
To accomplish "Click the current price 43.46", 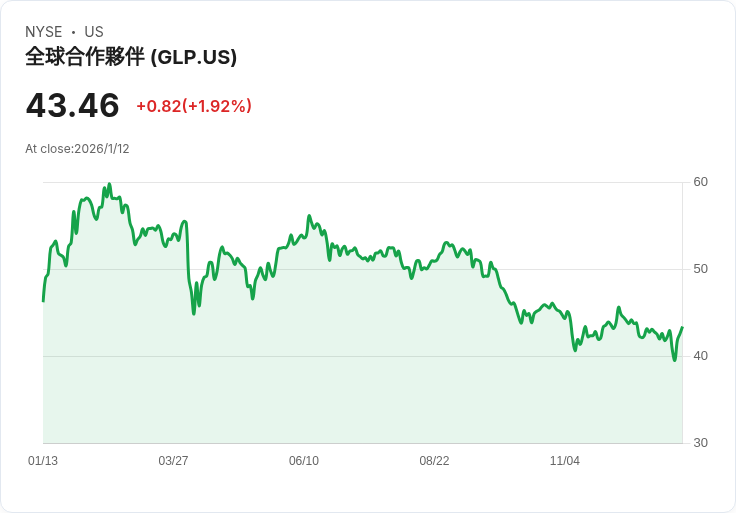I will coord(72,105).
